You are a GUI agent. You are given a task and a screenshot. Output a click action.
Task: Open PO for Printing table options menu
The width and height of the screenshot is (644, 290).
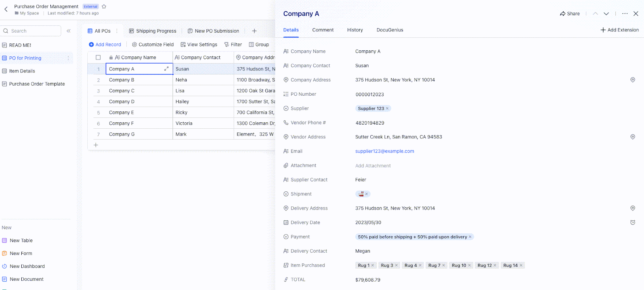point(68,58)
